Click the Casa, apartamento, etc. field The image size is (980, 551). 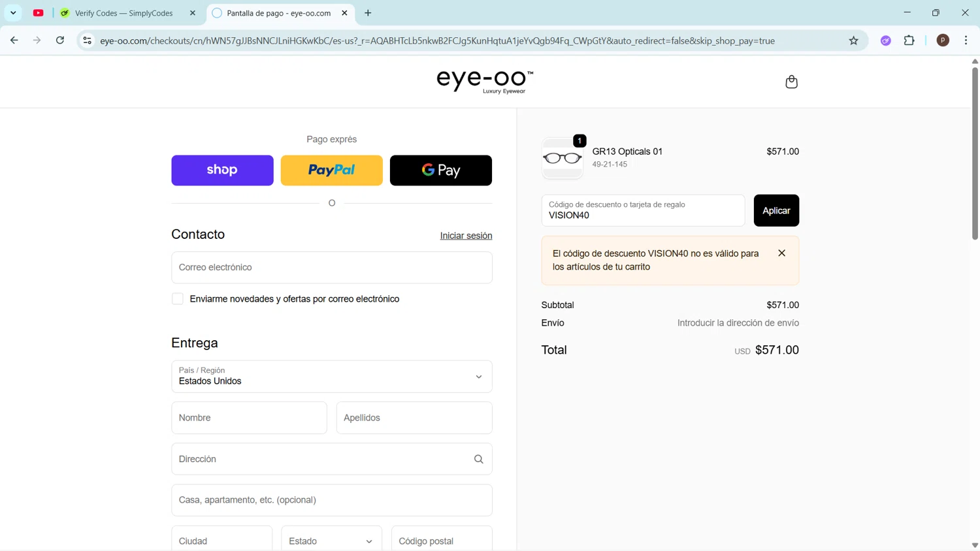point(331,500)
